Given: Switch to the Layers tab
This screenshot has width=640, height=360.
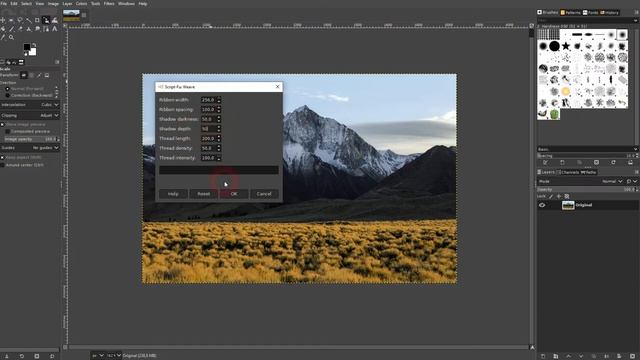Looking at the screenshot, I should pos(546,172).
